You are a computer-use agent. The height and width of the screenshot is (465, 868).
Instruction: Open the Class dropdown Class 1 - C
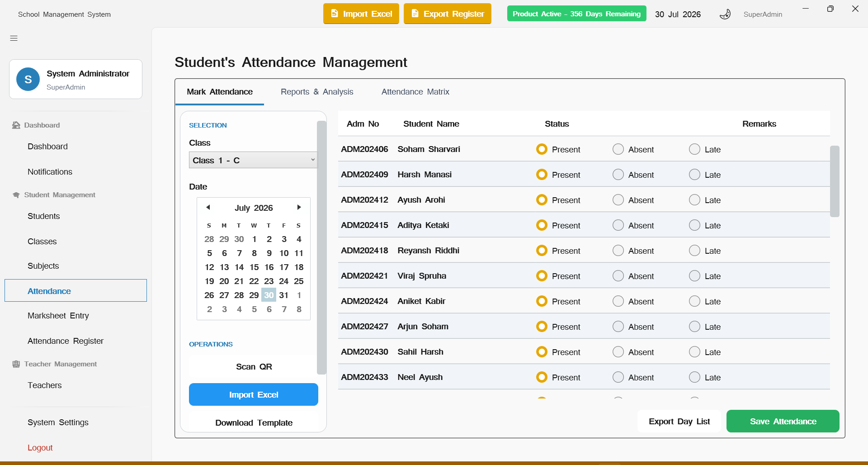pyautogui.click(x=253, y=160)
